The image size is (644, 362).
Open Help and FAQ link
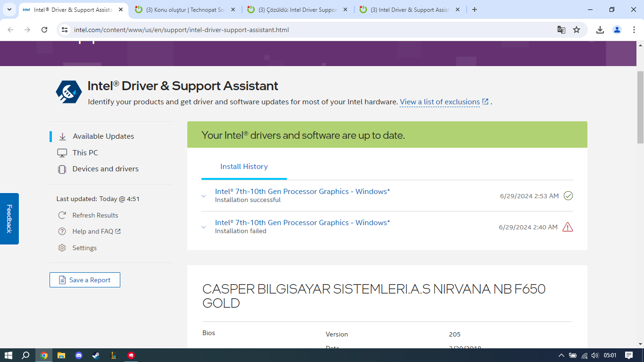97,232
